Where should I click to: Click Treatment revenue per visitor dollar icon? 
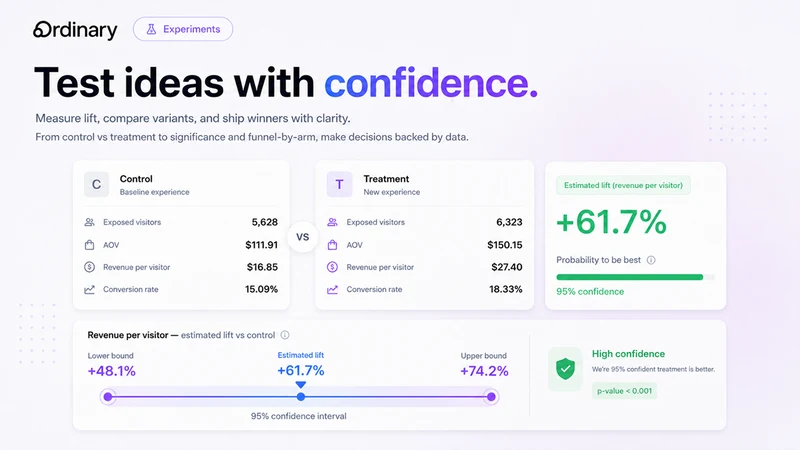332,267
